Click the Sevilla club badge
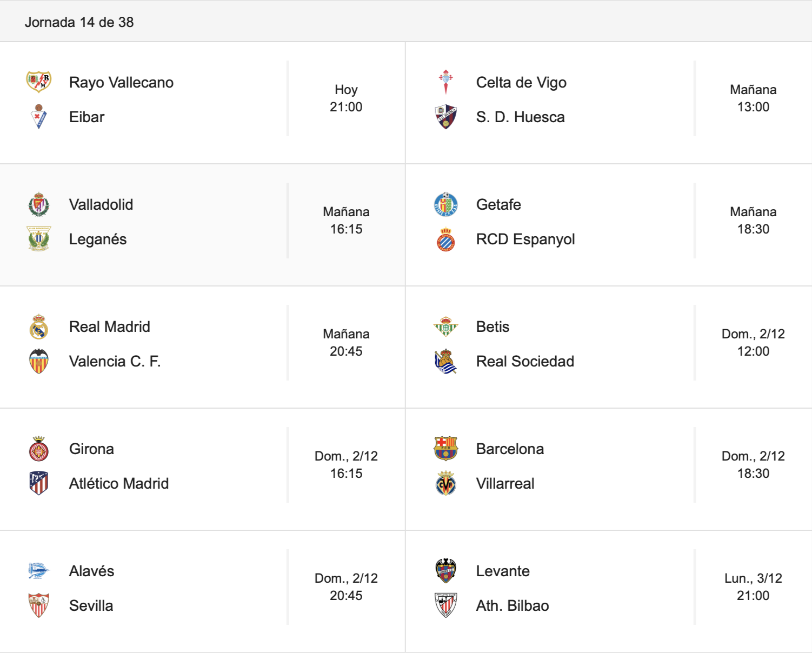Image resolution: width=812 pixels, height=653 pixels. pyautogui.click(x=39, y=605)
